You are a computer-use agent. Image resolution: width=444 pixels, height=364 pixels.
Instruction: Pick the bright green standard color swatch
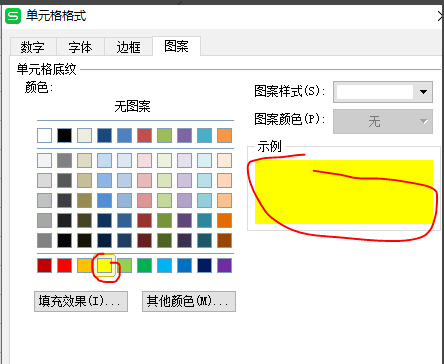point(144,266)
